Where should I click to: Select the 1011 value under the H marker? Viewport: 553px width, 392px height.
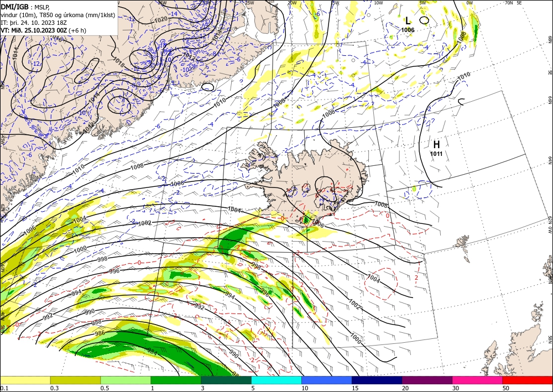point(436,154)
